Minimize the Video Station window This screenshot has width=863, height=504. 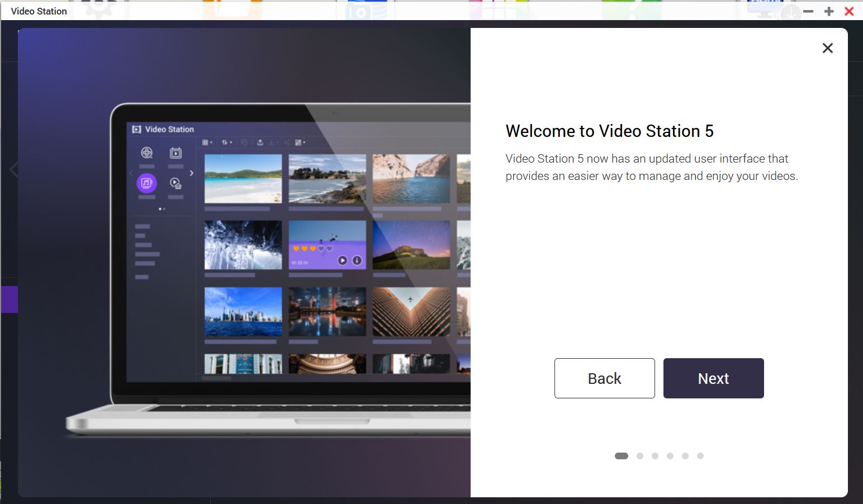pos(808,11)
